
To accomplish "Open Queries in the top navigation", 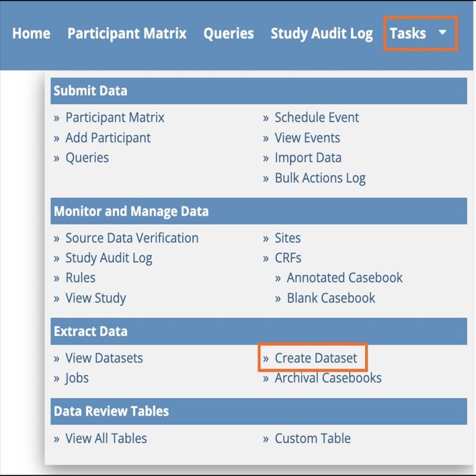I will click(x=228, y=33).
